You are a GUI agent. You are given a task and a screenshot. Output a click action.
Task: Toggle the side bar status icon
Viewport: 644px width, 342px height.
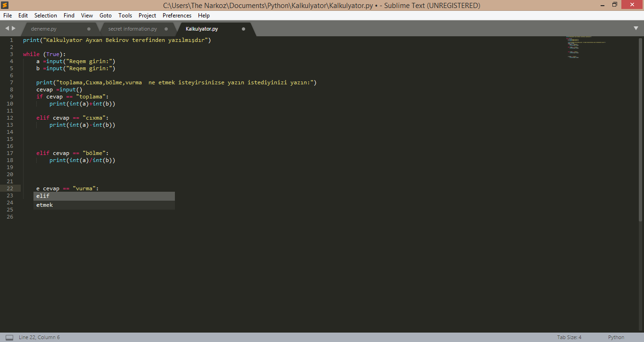click(9, 337)
